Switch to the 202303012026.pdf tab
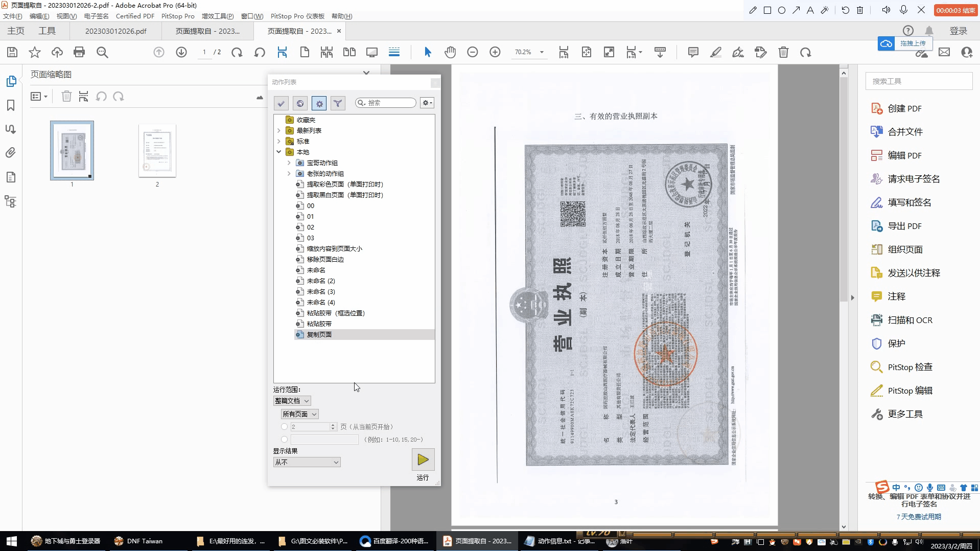This screenshot has width=980, height=551. click(116, 31)
